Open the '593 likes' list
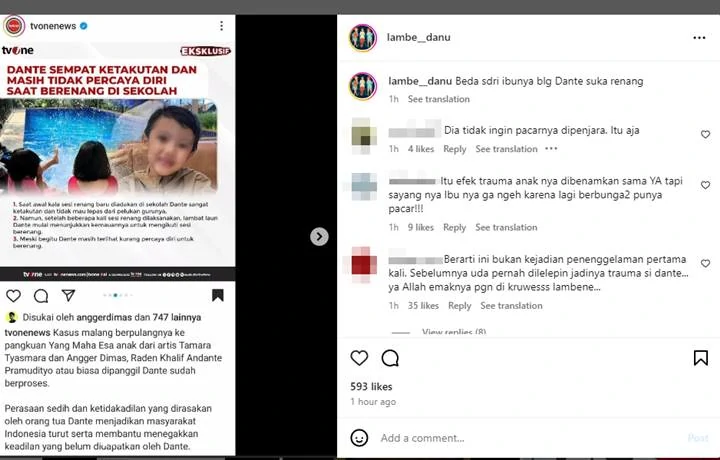This screenshot has height=460, width=720. click(x=371, y=387)
